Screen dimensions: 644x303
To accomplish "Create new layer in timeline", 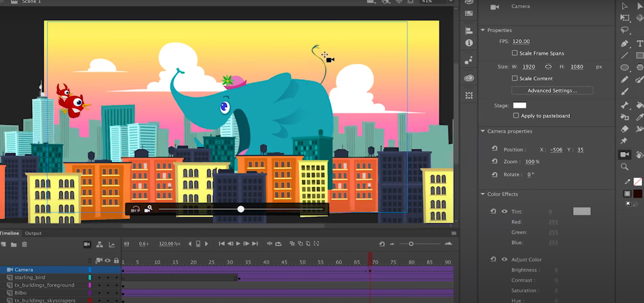I will point(3,244).
